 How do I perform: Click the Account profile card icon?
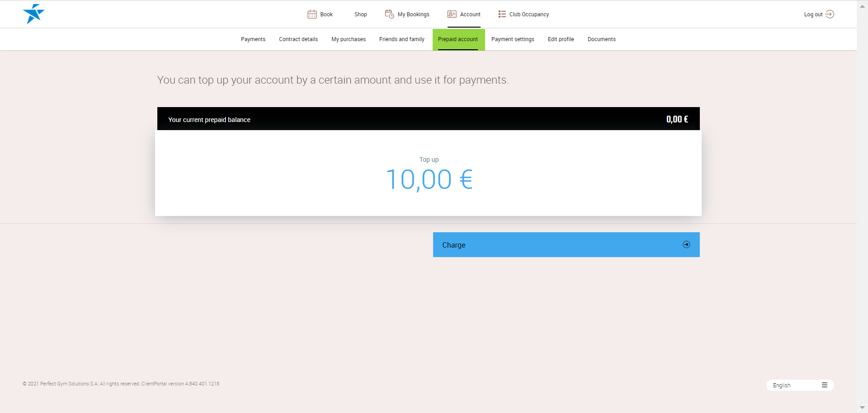[x=452, y=14]
